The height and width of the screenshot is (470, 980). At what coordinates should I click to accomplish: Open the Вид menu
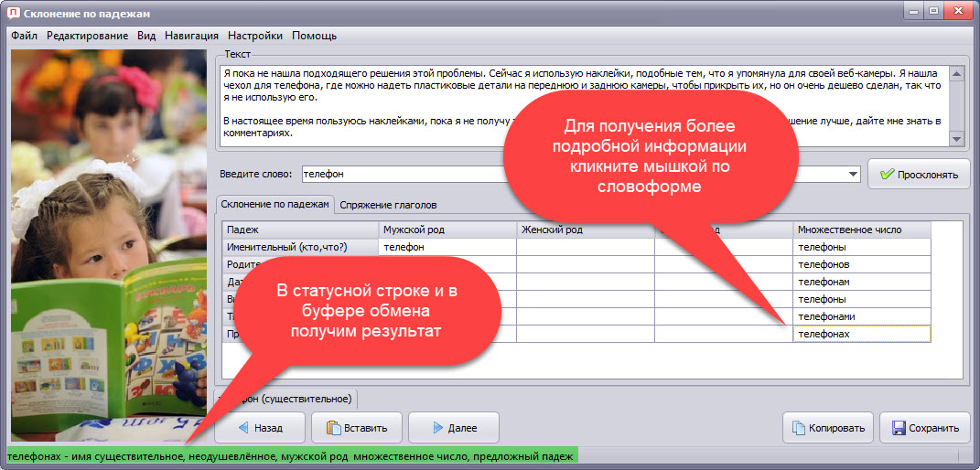tap(146, 36)
